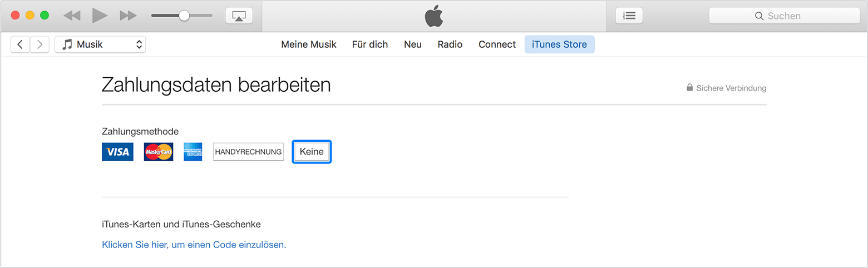The image size is (868, 268).
Task: Skip forward with the fast-forward button
Action: click(x=128, y=16)
